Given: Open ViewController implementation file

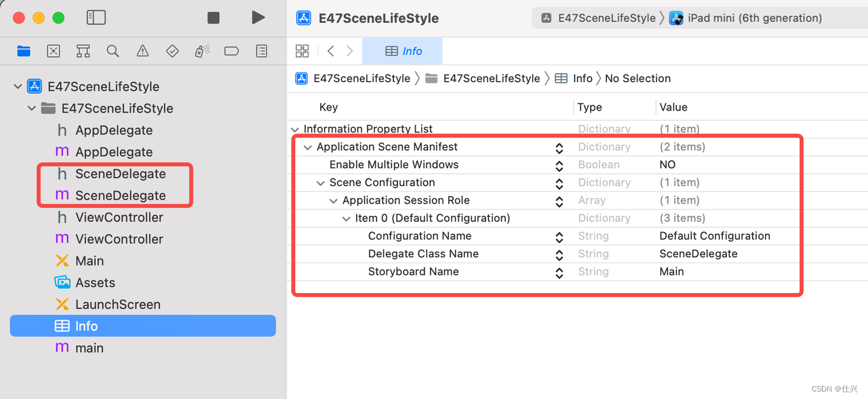Looking at the screenshot, I should [111, 239].
